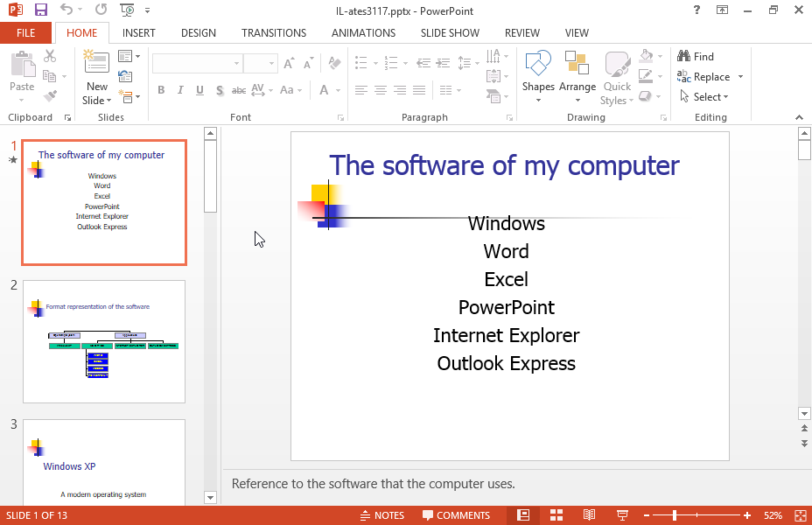The image size is (812, 525).
Task: Expand the Replace dropdown arrow
Action: point(740,77)
